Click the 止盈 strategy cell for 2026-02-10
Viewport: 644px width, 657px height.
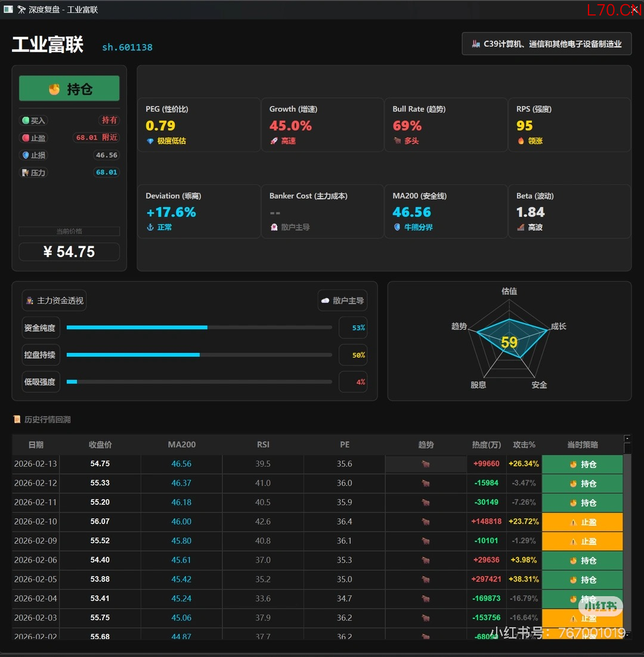(x=583, y=522)
